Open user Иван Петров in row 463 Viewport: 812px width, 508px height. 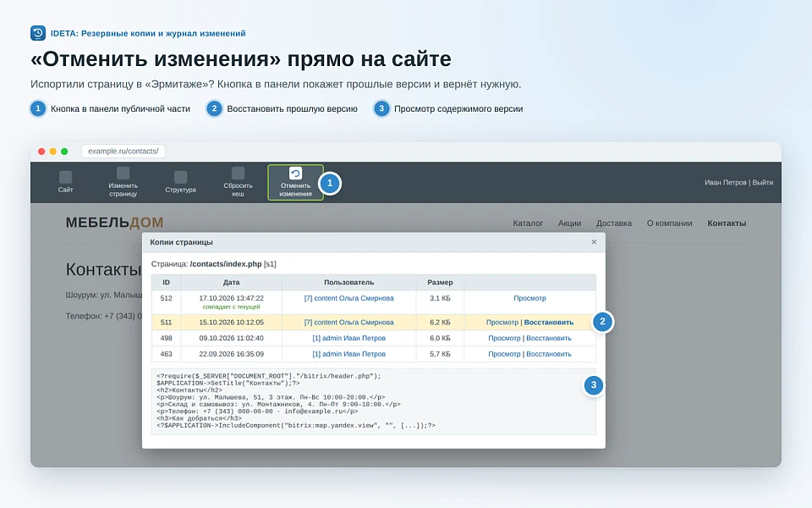pyautogui.click(x=348, y=354)
